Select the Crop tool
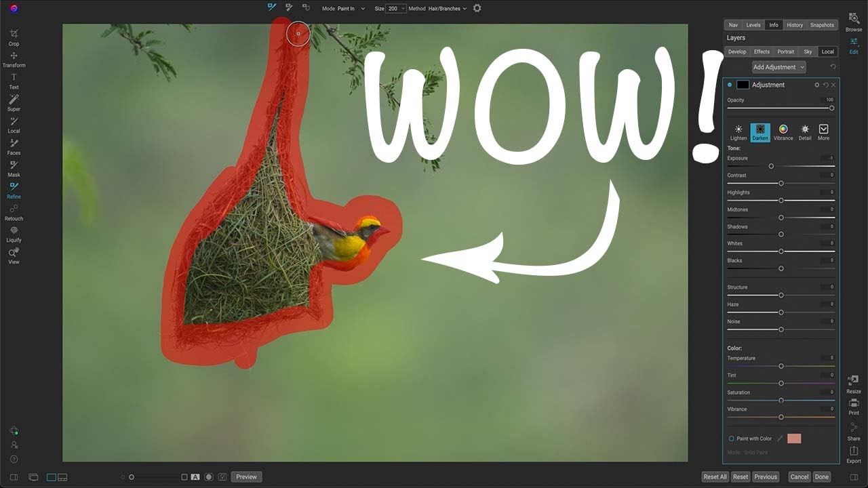This screenshot has height=488, width=868. point(14,37)
